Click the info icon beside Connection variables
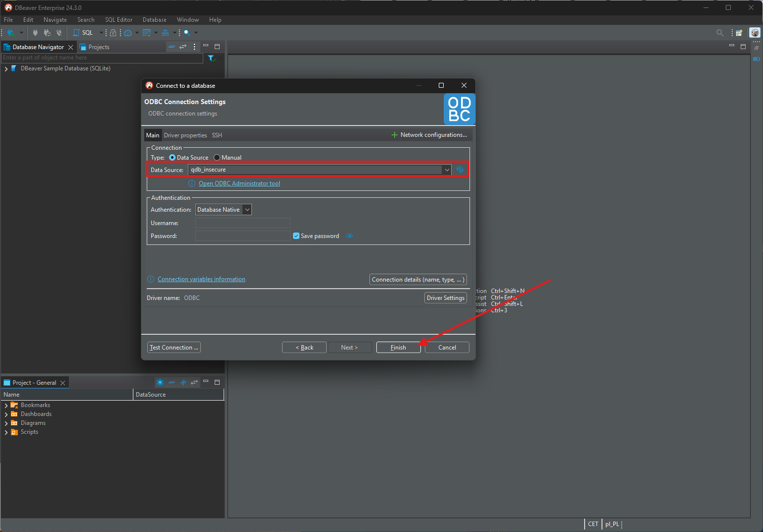The image size is (763, 532). [x=151, y=279]
